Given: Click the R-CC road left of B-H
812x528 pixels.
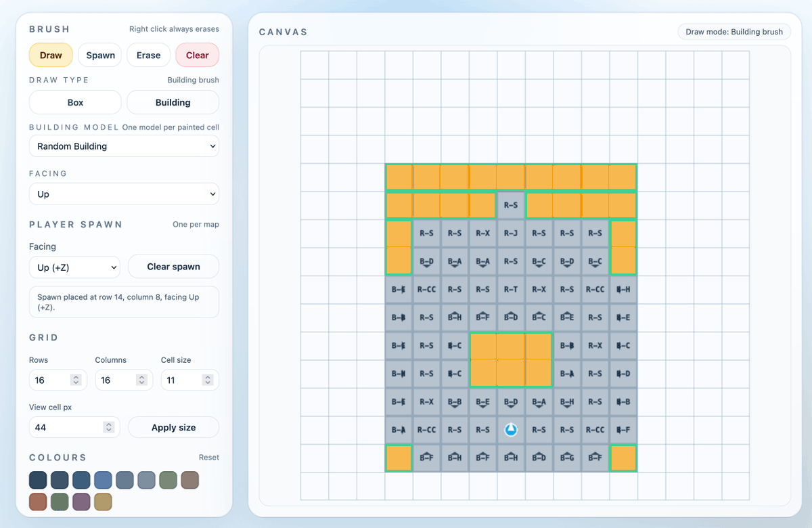Looking at the screenshot, I should coord(595,290).
